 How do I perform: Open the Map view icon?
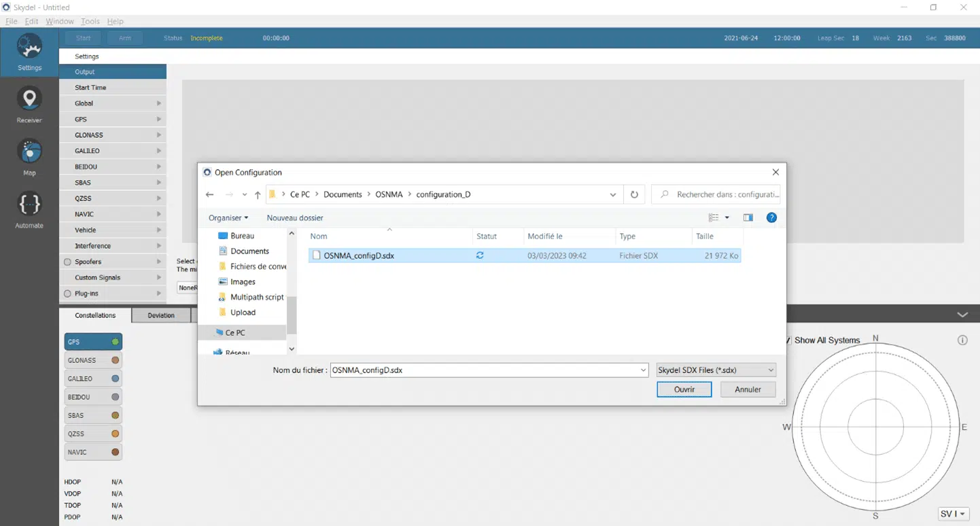click(29, 152)
